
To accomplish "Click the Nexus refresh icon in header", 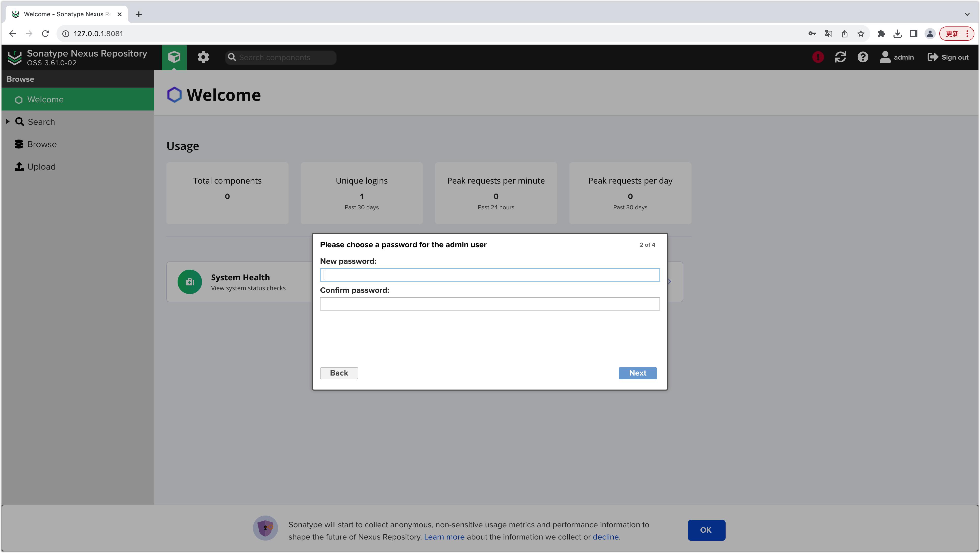I will pos(840,58).
